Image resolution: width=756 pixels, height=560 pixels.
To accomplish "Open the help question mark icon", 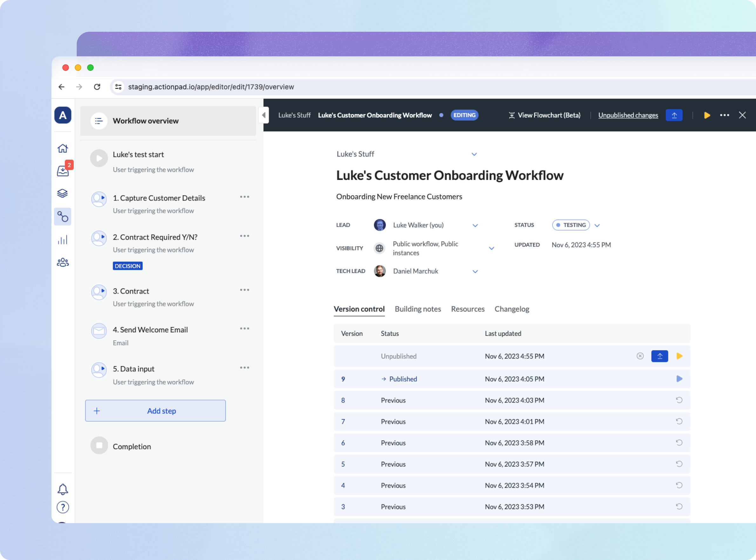I will pyautogui.click(x=63, y=507).
